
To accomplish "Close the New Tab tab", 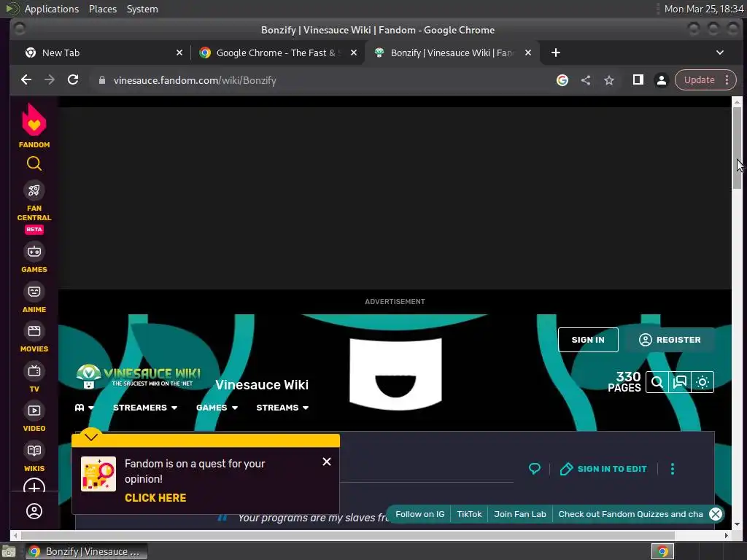I will pyautogui.click(x=179, y=52).
